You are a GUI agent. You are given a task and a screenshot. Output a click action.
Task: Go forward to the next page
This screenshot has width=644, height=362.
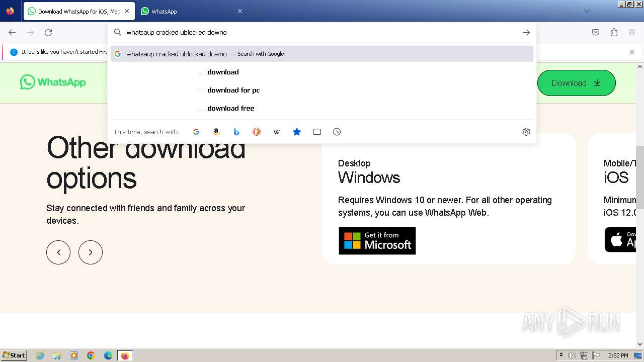point(30,32)
